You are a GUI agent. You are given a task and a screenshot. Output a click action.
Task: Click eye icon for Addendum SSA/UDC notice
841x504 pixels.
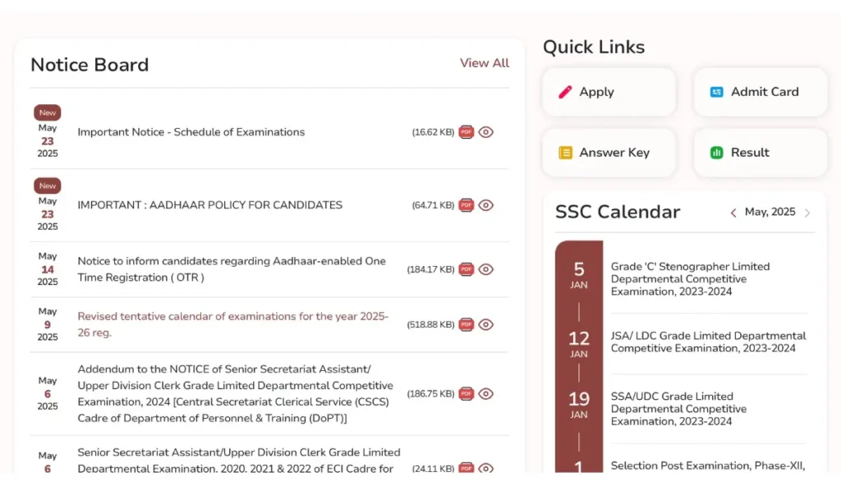485,393
